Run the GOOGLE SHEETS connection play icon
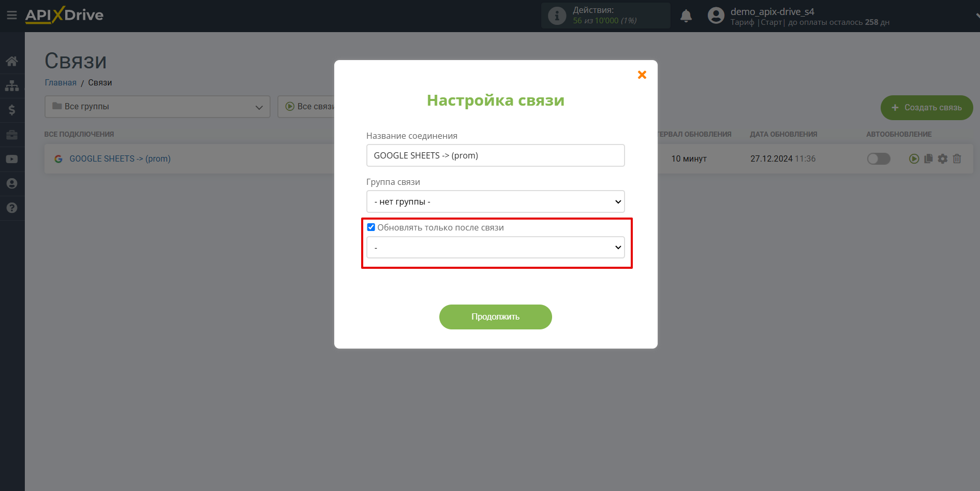 pos(914,158)
